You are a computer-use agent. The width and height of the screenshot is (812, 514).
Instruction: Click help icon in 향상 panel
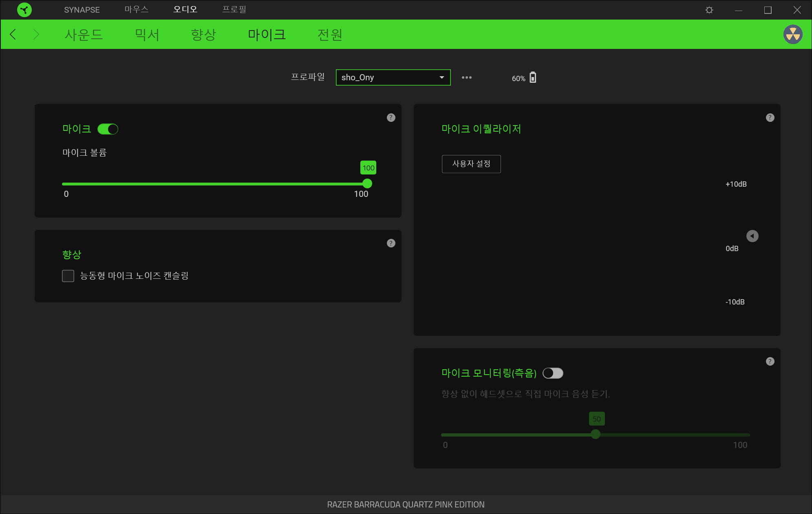click(x=391, y=243)
